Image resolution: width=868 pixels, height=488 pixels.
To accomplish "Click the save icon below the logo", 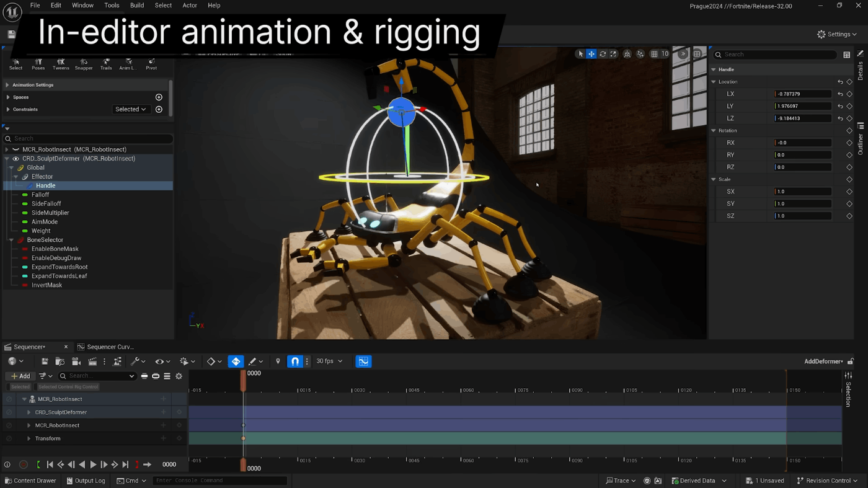I will [11, 35].
